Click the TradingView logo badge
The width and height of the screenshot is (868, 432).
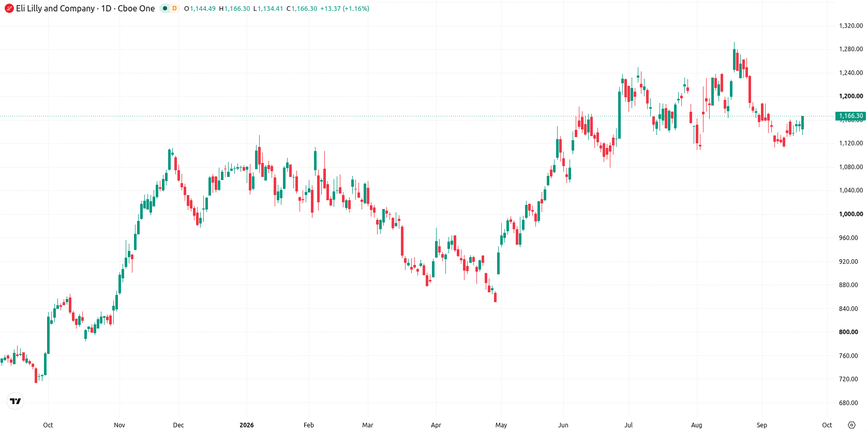pyautogui.click(x=16, y=401)
